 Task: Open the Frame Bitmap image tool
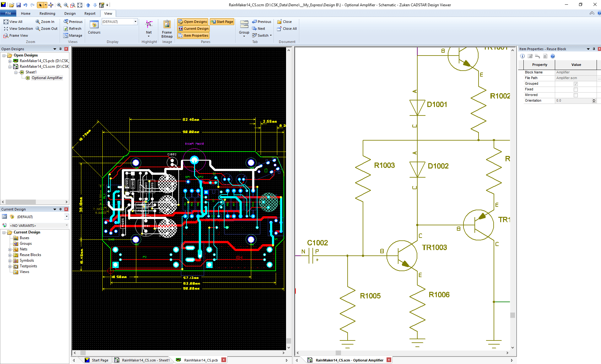coord(167,28)
